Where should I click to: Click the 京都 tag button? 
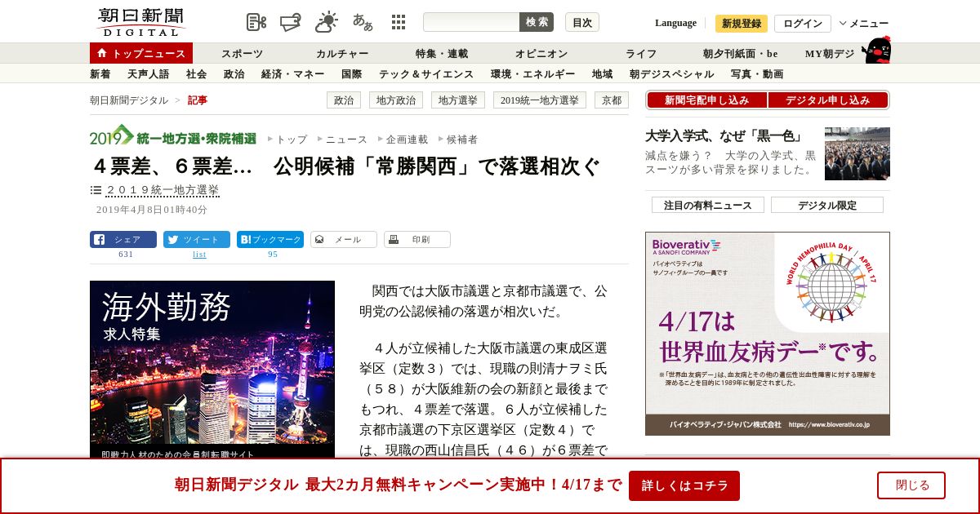(612, 100)
